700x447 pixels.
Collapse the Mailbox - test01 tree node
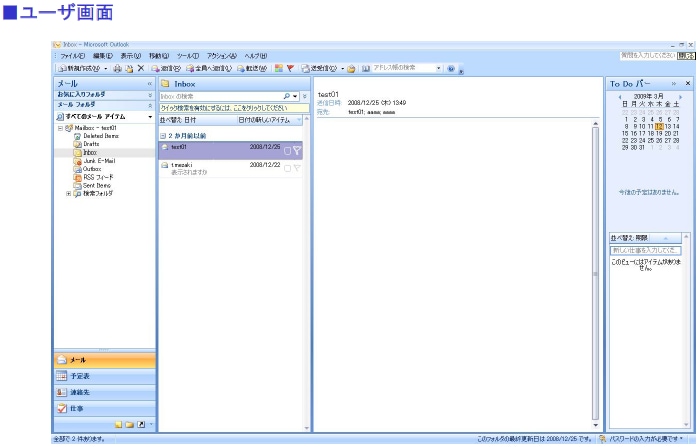coord(60,128)
